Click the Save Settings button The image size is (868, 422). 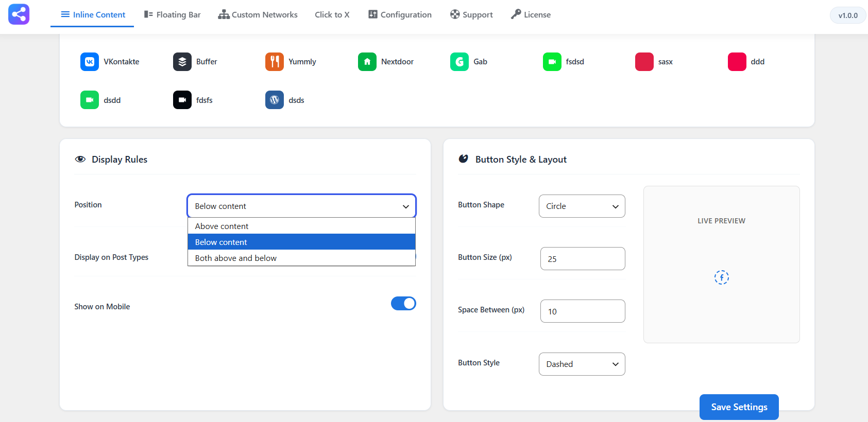tap(739, 407)
